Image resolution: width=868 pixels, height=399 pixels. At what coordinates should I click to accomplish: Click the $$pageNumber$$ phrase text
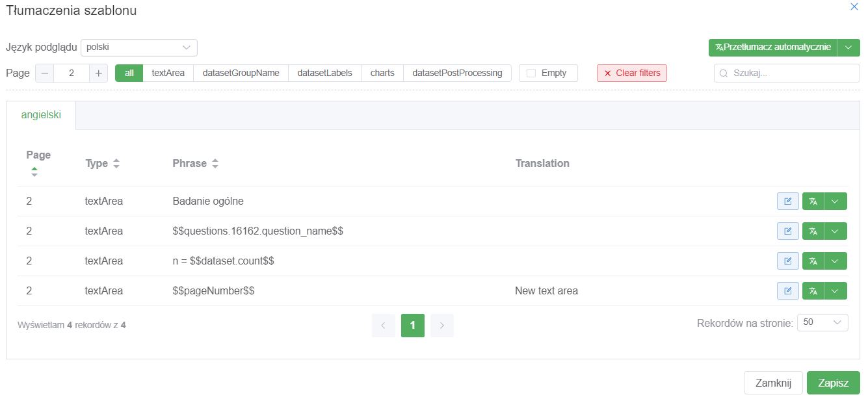[x=213, y=291]
